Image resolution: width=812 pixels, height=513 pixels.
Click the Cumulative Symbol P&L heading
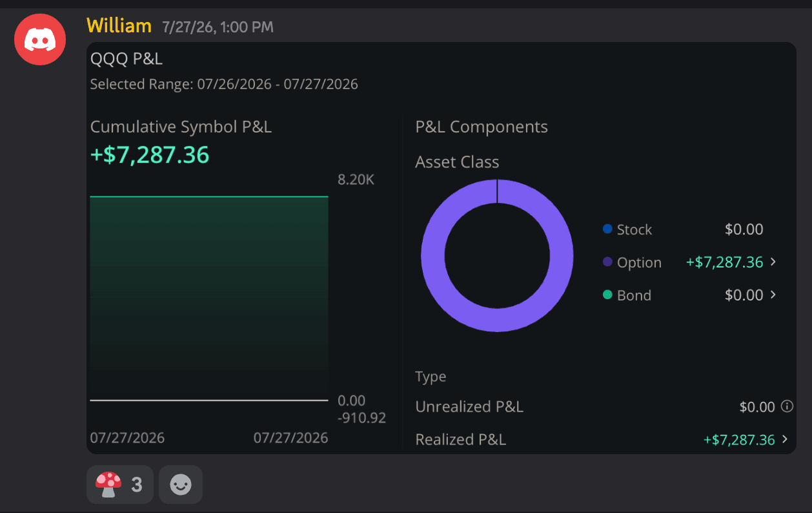[181, 127]
